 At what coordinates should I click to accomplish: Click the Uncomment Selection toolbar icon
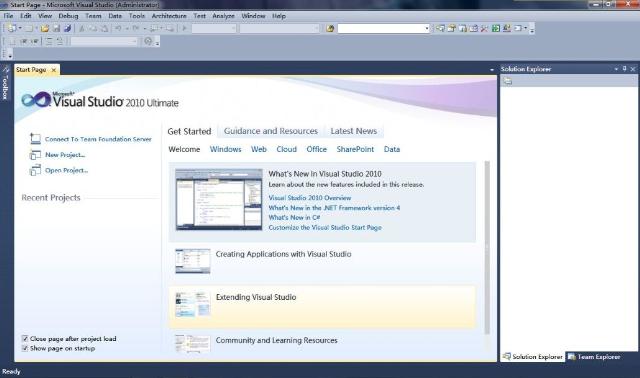pyautogui.click(x=60, y=41)
